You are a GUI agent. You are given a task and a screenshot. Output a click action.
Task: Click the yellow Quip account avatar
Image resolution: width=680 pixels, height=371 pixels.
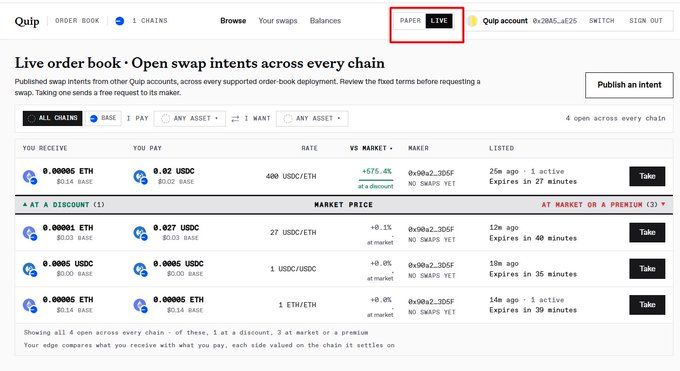472,21
